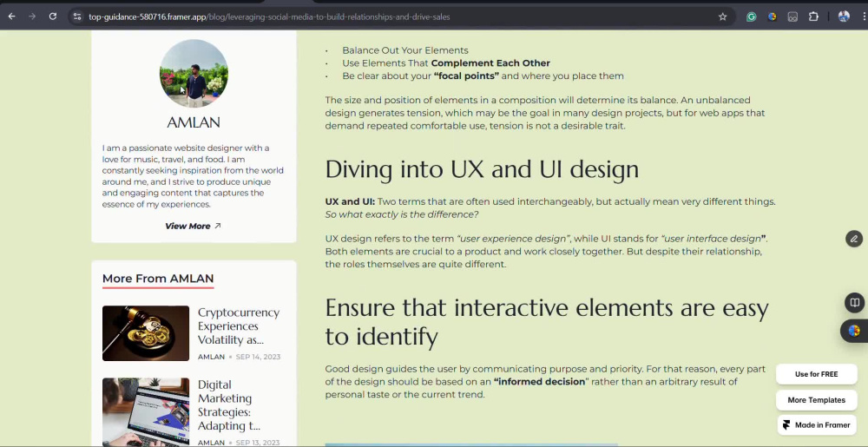The height and width of the screenshot is (447, 868).
Task: Bookmark this page with the star icon
Action: 722,16
